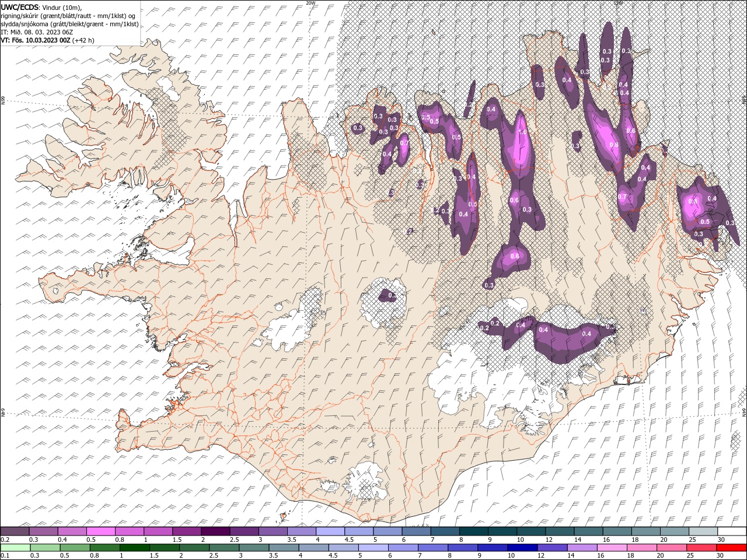Click the bottom-row blue swatch labeled 7

pyautogui.click(x=432, y=548)
